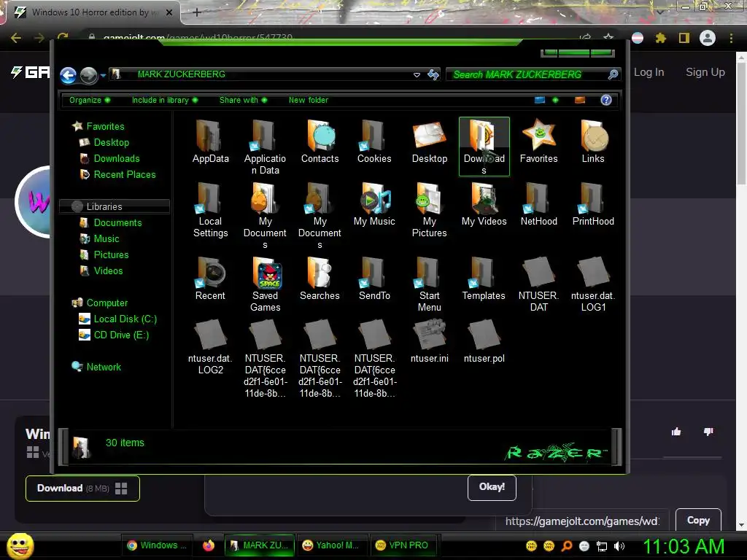The height and width of the screenshot is (560, 747).
Task: Open the Contacts folder
Action: pos(320,142)
